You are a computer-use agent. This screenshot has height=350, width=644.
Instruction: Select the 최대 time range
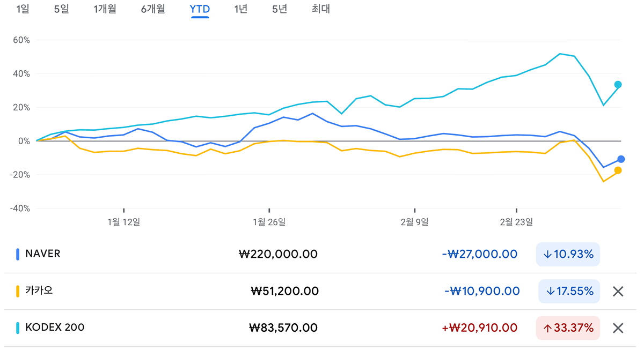pos(321,9)
